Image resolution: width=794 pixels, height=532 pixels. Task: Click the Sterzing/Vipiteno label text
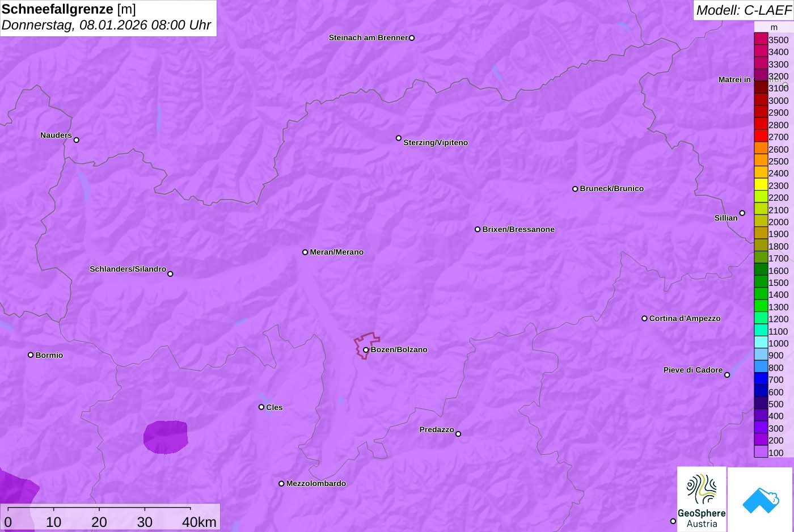[x=436, y=142]
